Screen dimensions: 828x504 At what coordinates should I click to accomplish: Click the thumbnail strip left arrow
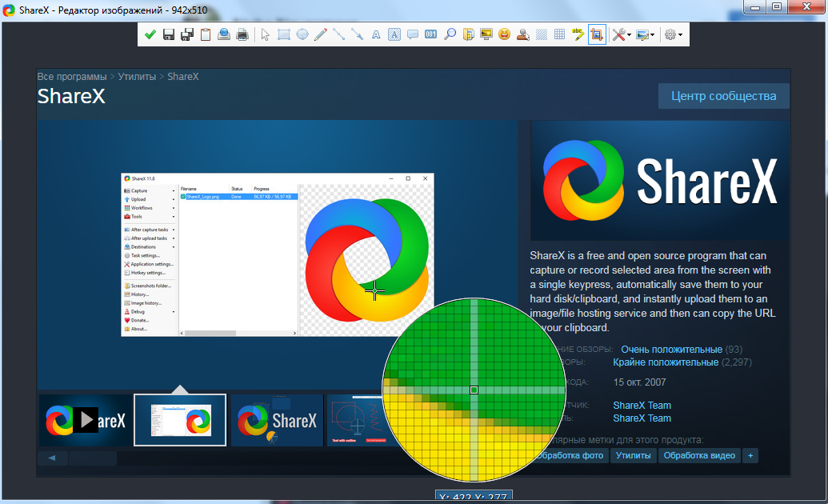click(x=52, y=458)
